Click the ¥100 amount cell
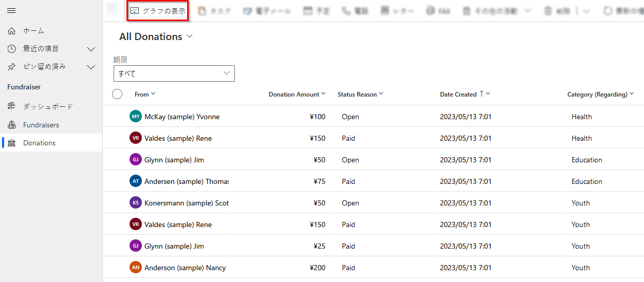This screenshot has width=644, height=282. 317,117
